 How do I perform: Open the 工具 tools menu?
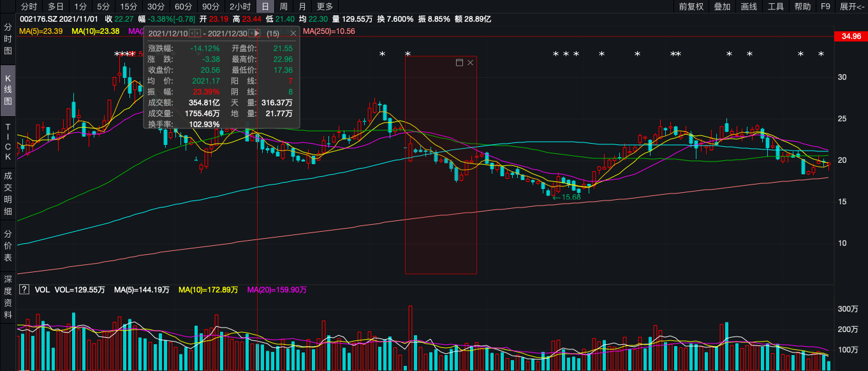pyautogui.click(x=776, y=6)
